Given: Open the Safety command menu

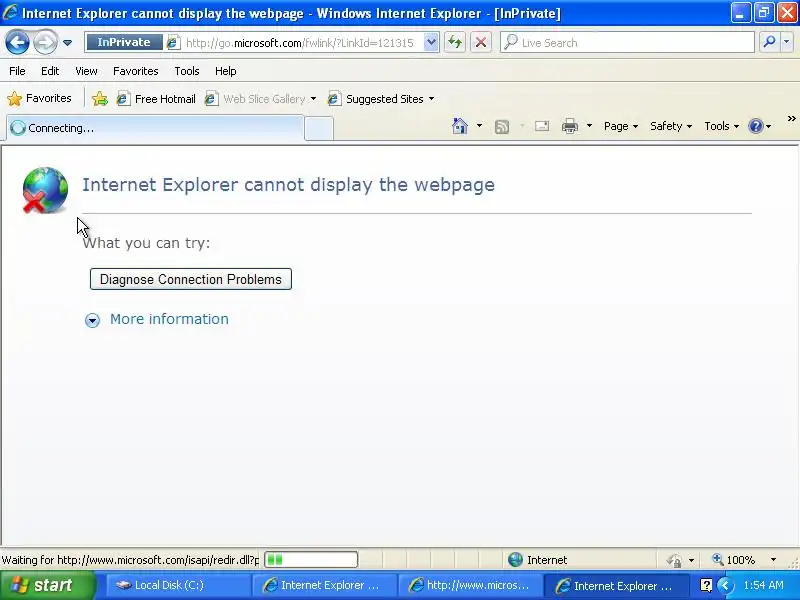Looking at the screenshot, I should coord(670,126).
